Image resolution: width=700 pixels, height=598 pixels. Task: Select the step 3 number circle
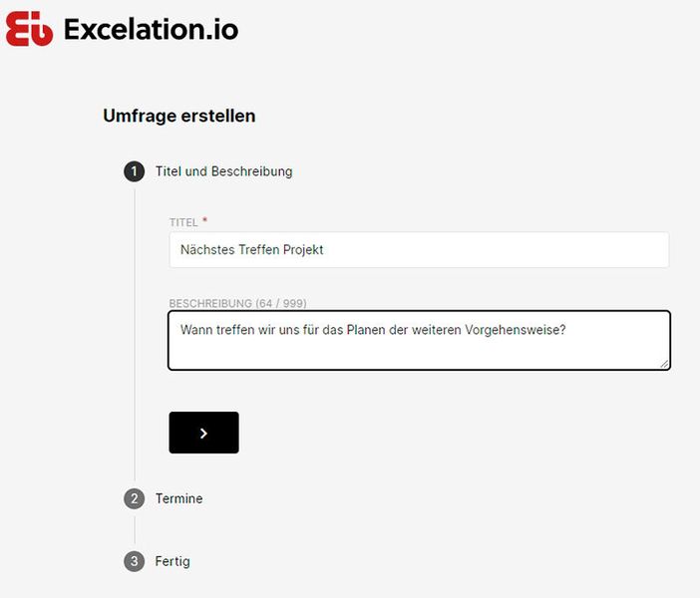point(134,561)
